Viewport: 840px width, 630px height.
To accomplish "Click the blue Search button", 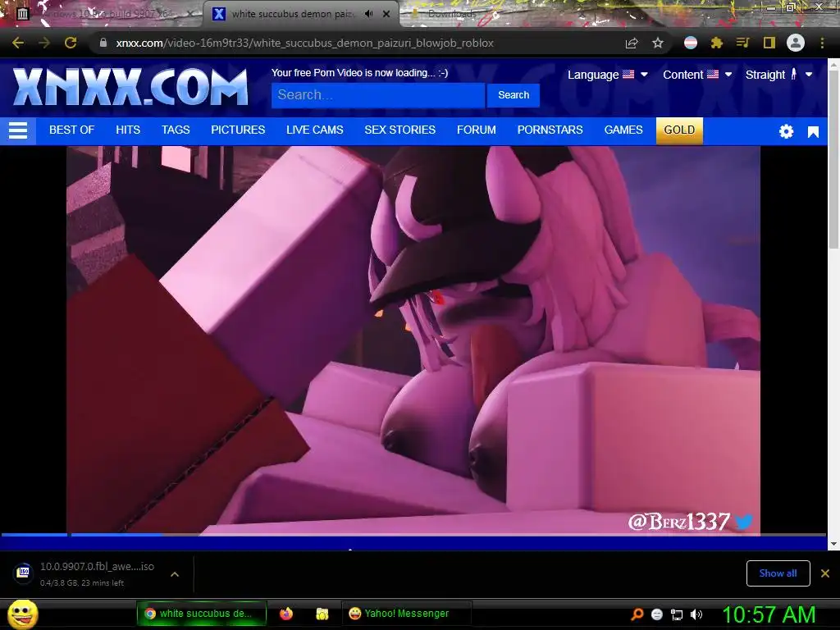I will point(514,95).
